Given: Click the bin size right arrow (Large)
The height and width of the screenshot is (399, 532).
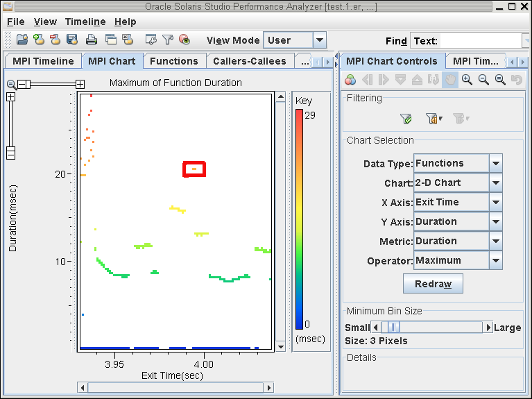Looking at the screenshot, I should (x=488, y=328).
